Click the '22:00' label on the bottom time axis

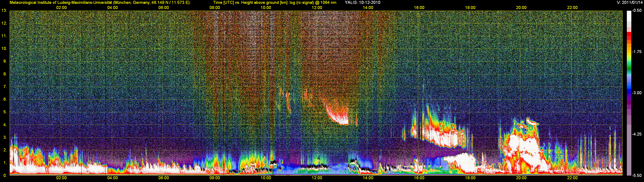[x=572, y=178]
